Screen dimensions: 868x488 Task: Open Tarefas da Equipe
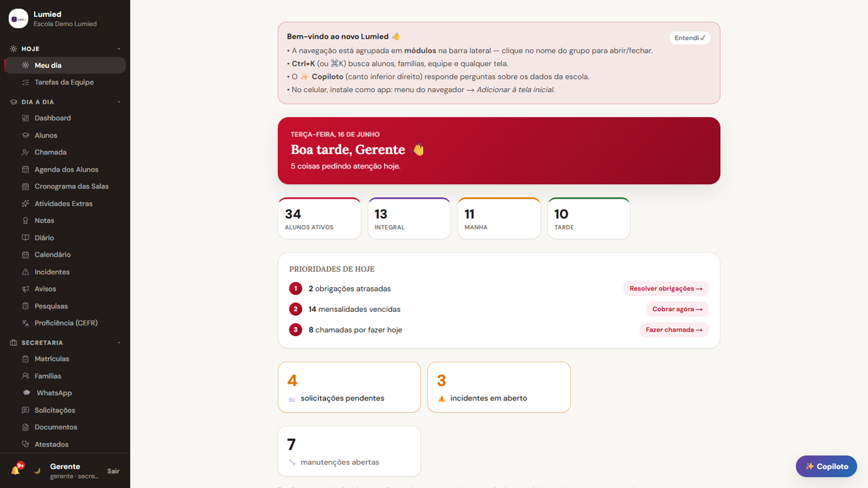point(65,83)
